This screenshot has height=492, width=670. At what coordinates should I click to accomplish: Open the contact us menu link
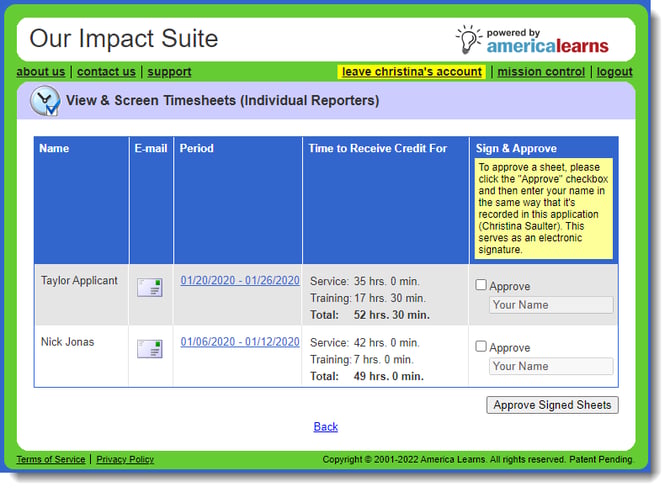(106, 72)
